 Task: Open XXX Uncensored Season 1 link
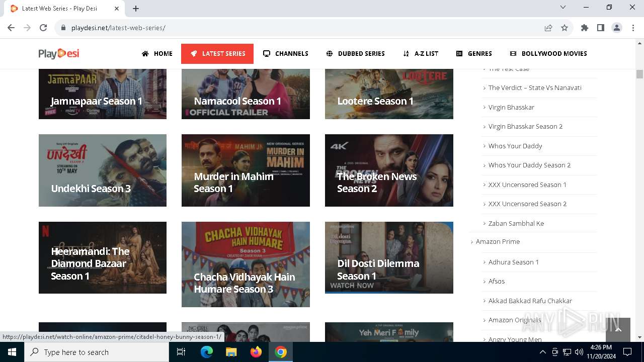tap(527, 185)
